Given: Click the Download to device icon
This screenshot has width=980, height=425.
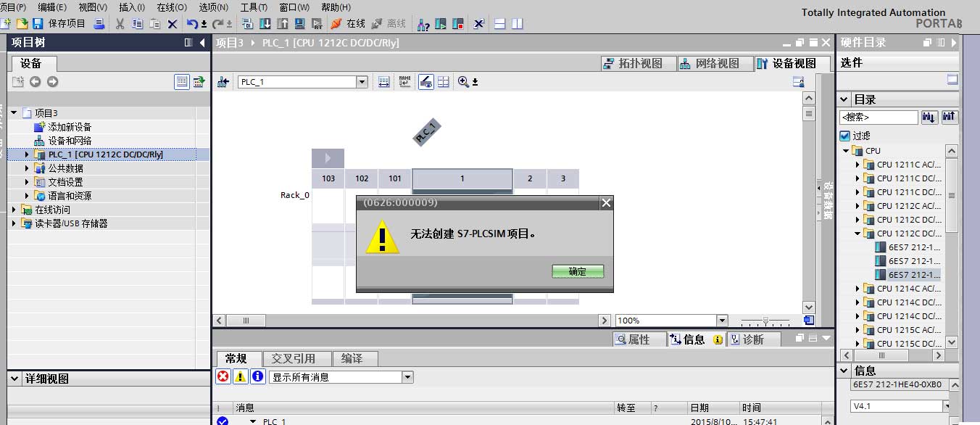Looking at the screenshot, I should [265, 24].
